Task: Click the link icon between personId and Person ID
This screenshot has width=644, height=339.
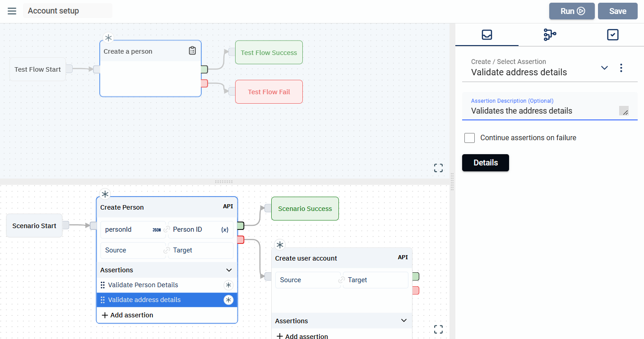Action: (167, 229)
